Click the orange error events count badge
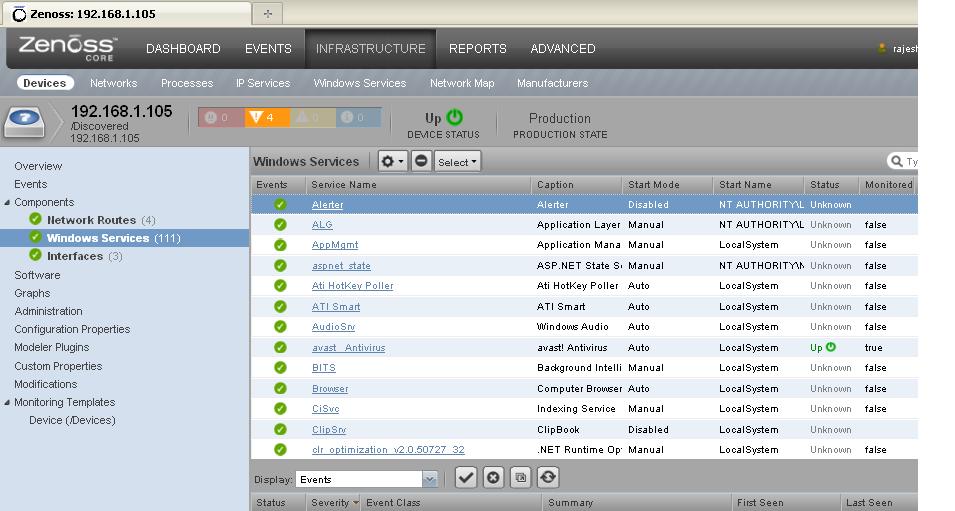The width and height of the screenshot is (955, 511). (266, 118)
